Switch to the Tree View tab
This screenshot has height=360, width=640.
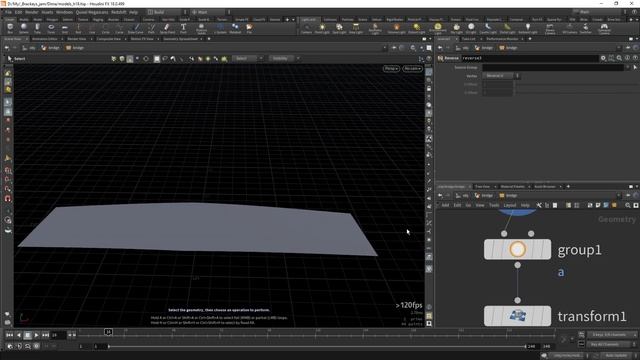(482, 187)
